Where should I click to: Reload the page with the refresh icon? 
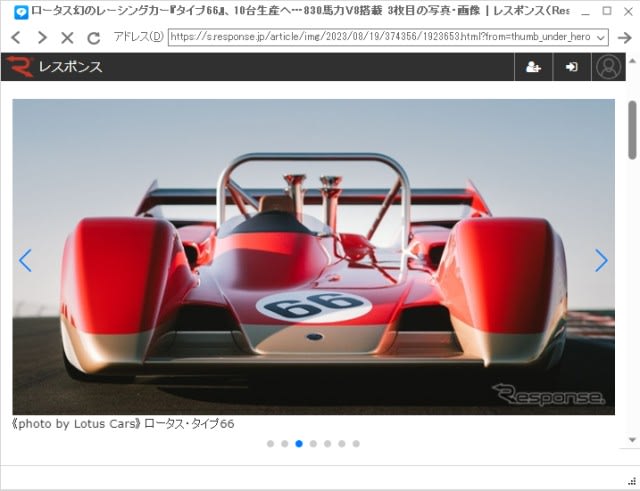tap(94, 38)
